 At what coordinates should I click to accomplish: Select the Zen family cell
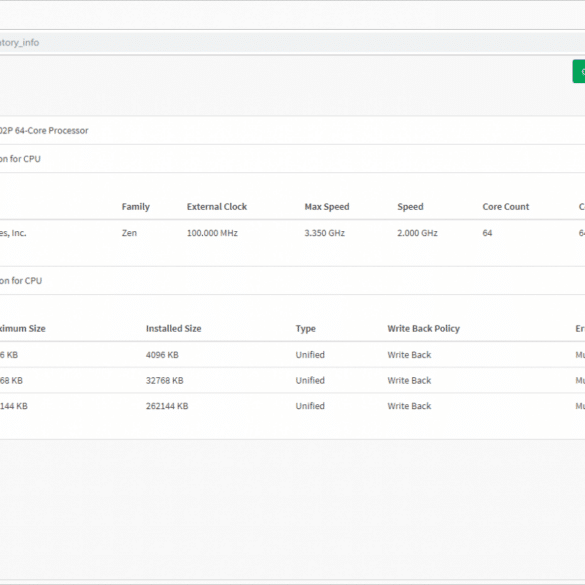pyautogui.click(x=129, y=233)
